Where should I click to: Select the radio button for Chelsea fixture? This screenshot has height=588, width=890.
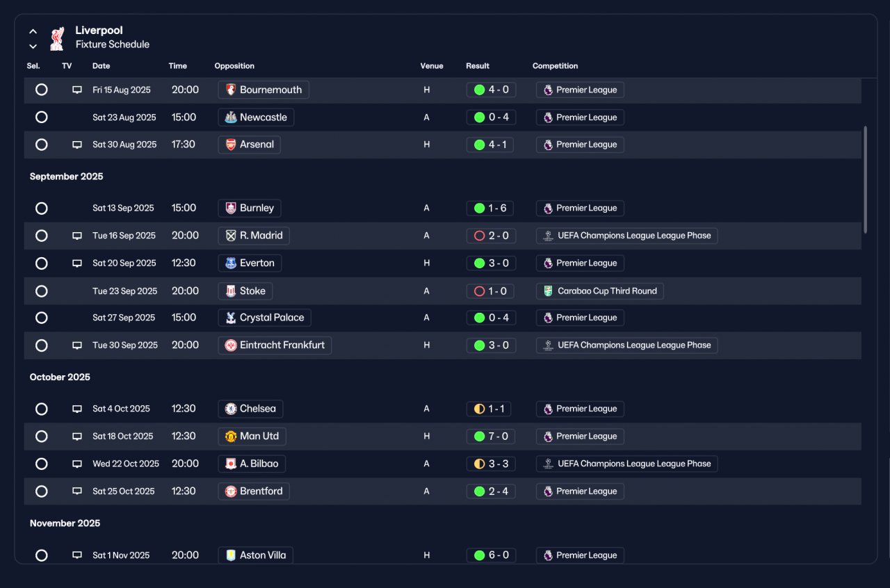click(42, 409)
